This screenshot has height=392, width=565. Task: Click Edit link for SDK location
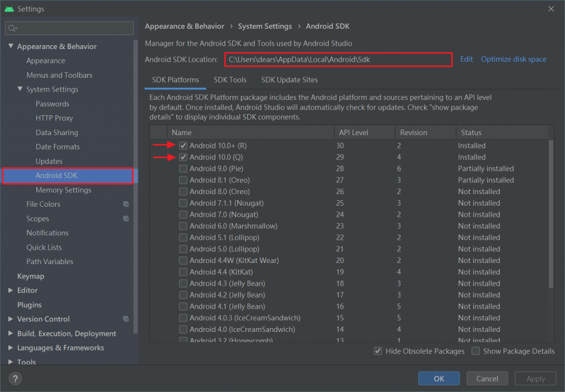pyautogui.click(x=466, y=60)
